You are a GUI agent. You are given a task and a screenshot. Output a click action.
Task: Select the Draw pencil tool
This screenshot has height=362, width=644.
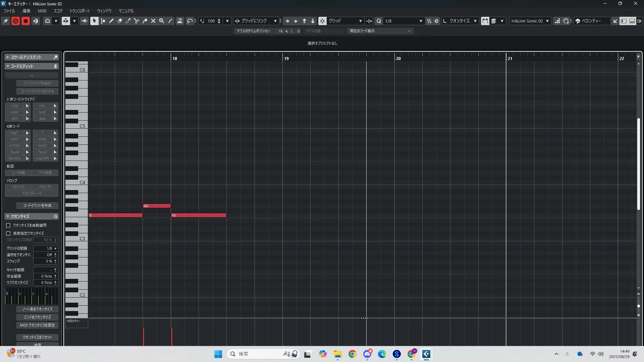(111, 21)
